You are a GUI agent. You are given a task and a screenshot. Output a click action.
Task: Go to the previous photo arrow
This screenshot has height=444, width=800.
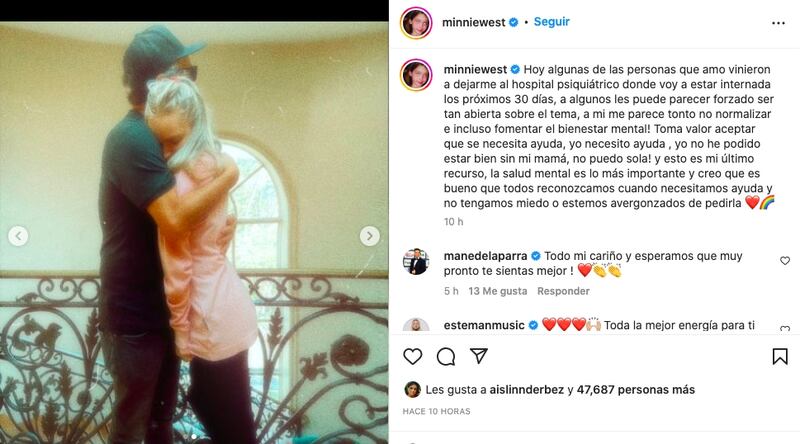(18, 236)
